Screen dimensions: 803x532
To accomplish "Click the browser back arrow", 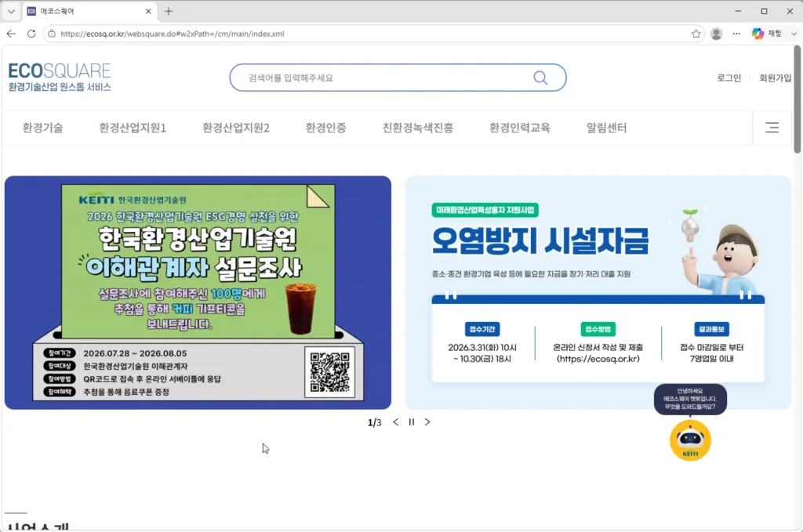I will click(11, 34).
